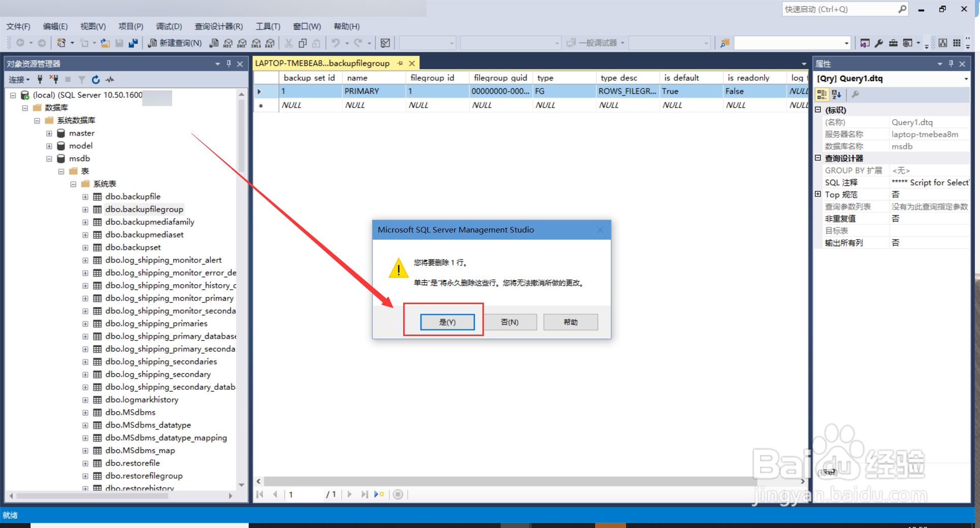Viewport: 980px width, 528px height.
Task: Click Connect Object Explorer plug icon
Action: coord(40,79)
